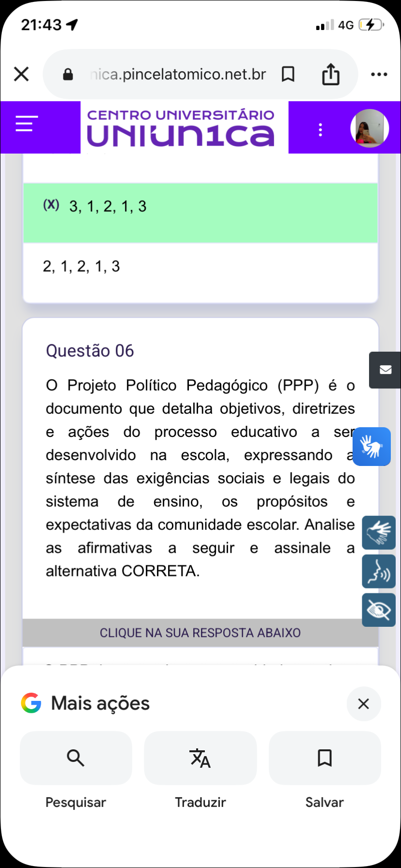
Task: Open browser three-dot overflow menu
Action: coord(379,74)
